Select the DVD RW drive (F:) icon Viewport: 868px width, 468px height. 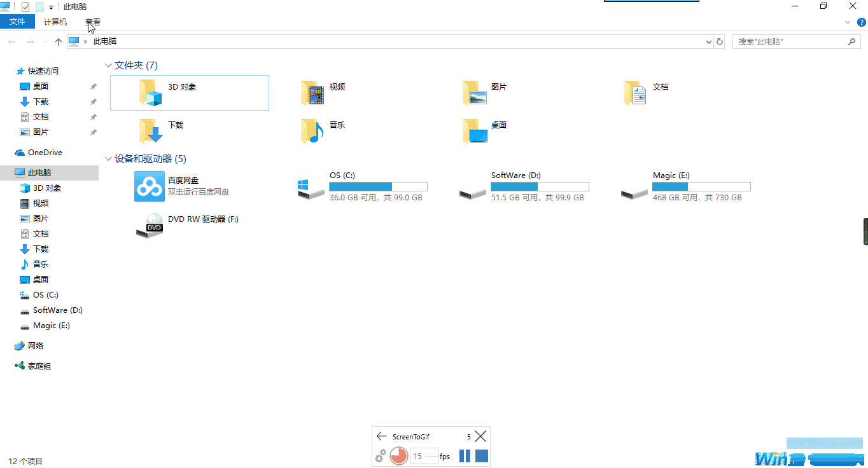[150, 225]
